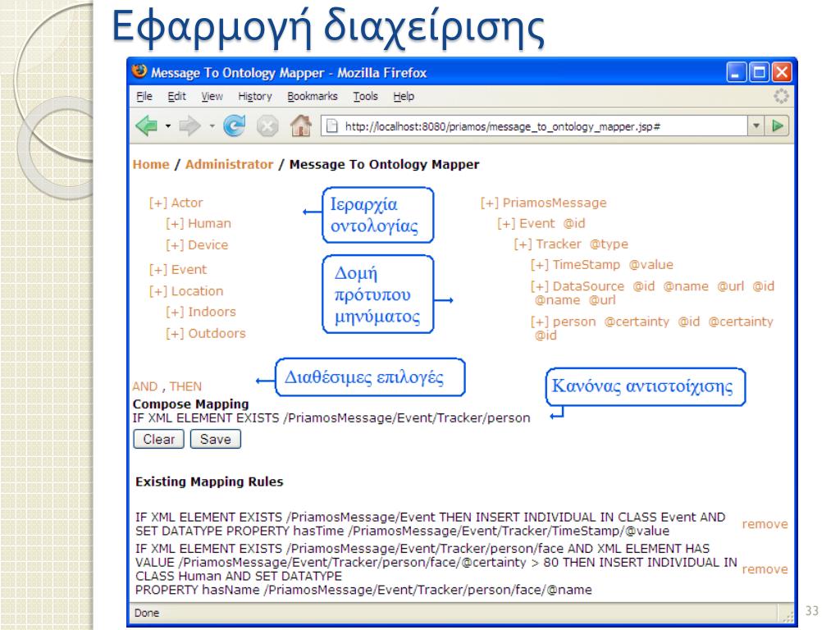Open the back history dropdown arrow
This screenshot has width=840, height=630.
point(167,126)
